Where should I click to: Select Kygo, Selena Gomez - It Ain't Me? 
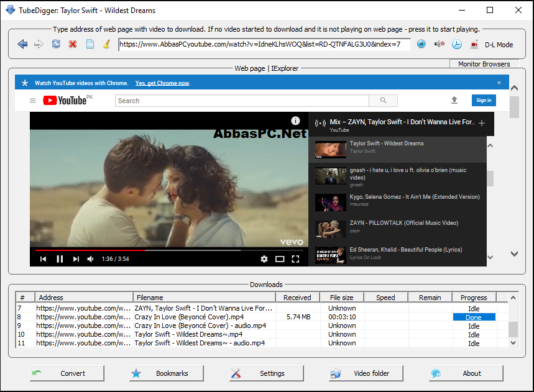(397, 203)
